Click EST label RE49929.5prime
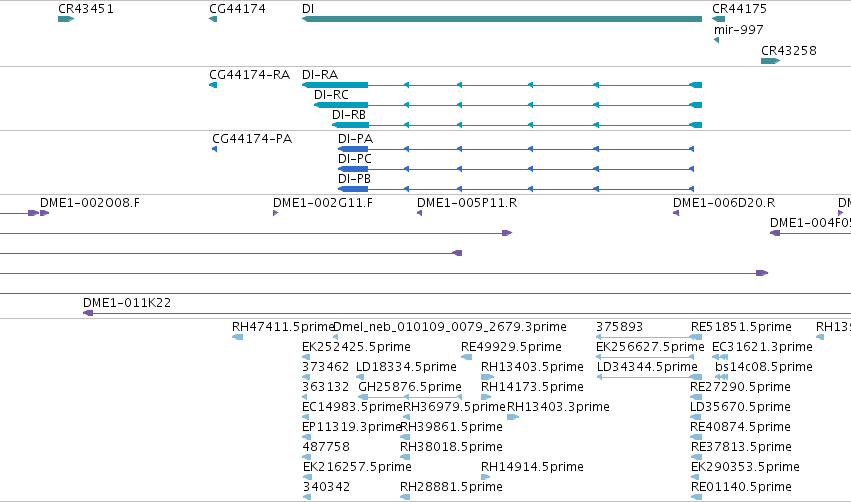This screenshot has height=502, width=851. pyautogui.click(x=511, y=347)
